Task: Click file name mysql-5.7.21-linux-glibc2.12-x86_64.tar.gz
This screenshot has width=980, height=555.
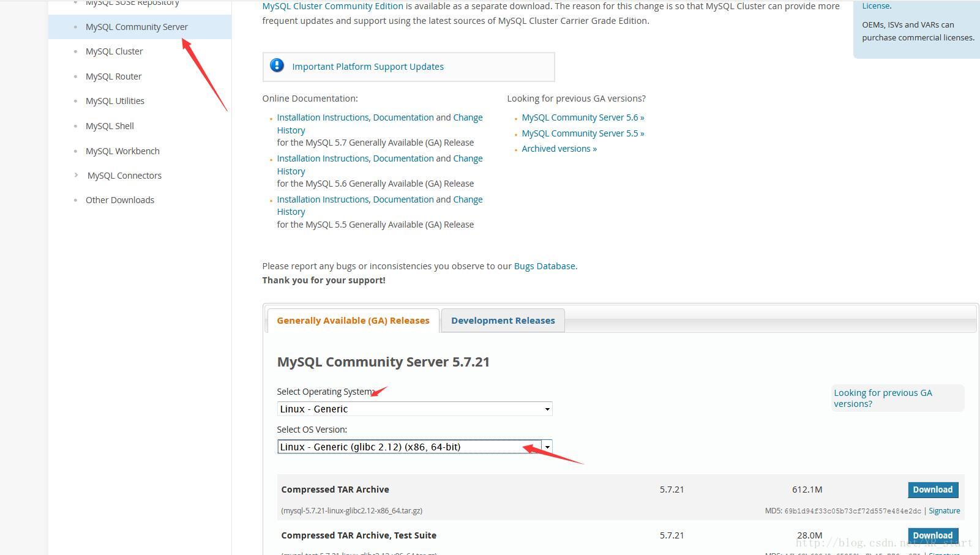Action: coord(352,511)
